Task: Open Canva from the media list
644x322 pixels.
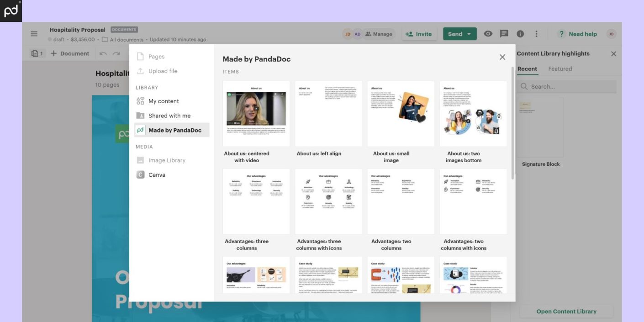Action: coord(157,175)
